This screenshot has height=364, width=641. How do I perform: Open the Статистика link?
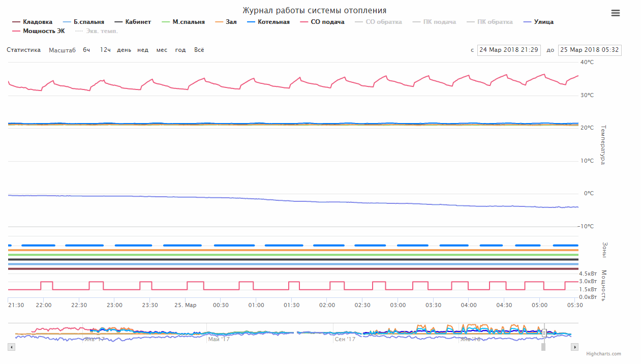pyautogui.click(x=23, y=50)
